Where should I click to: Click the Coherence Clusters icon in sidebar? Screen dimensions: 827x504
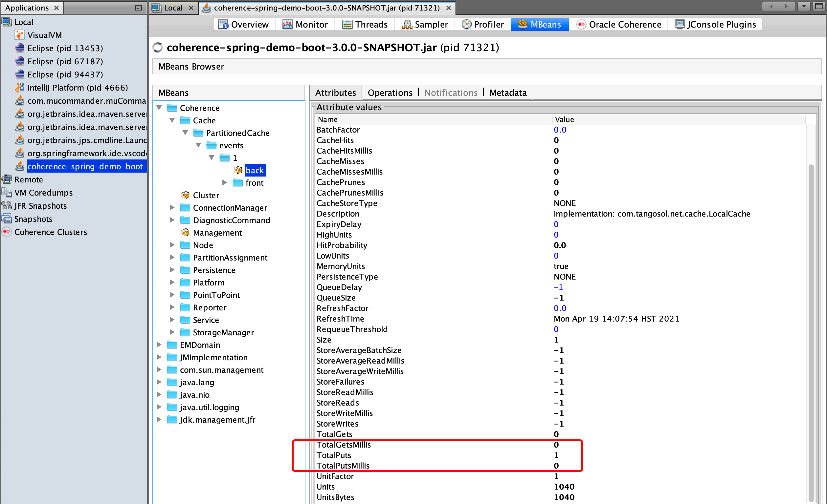(6, 232)
